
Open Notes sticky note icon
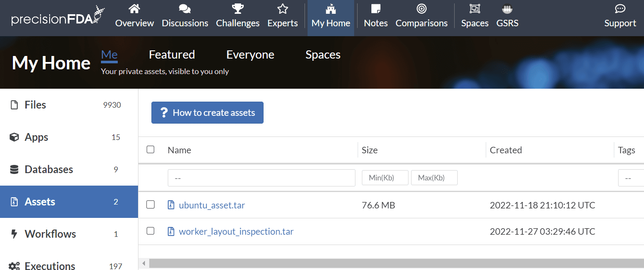click(x=376, y=9)
